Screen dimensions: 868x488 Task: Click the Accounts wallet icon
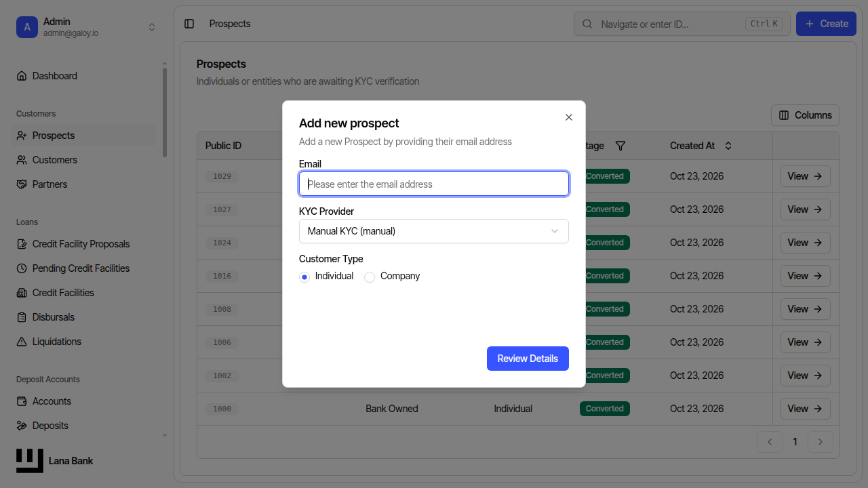(x=22, y=401)
